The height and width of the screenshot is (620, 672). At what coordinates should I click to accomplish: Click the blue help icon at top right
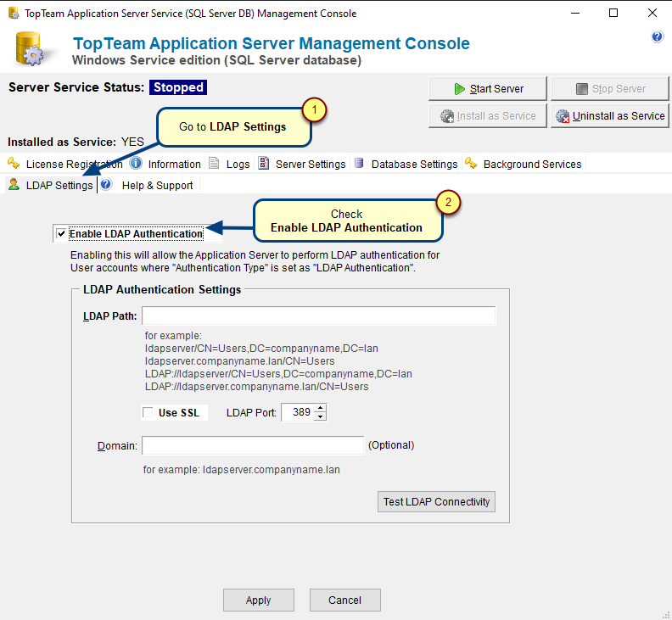point(657,36)
